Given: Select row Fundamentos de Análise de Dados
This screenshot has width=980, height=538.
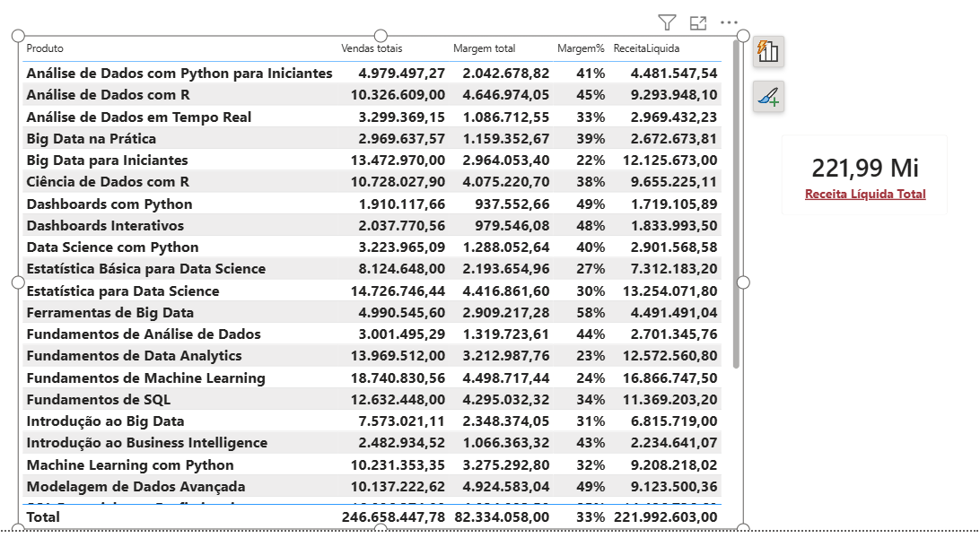Looking at the screenshot, I should point(372,334).
